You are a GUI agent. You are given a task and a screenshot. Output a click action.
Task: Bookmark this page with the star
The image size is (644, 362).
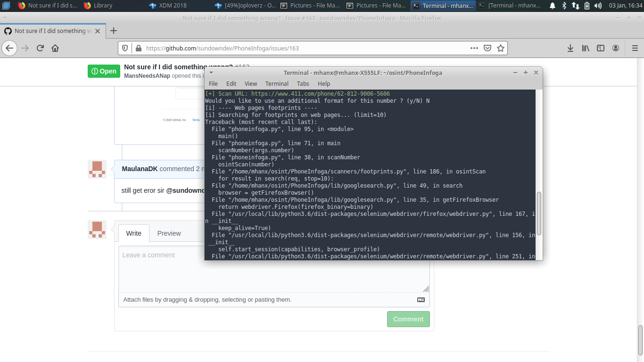pyautogui.click(x=500, y=48)
